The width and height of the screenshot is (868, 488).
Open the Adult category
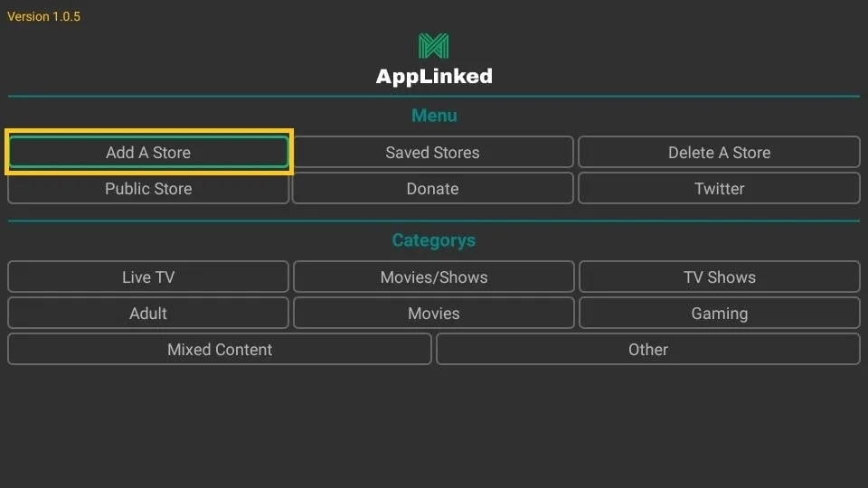click(x=148, y=314)
